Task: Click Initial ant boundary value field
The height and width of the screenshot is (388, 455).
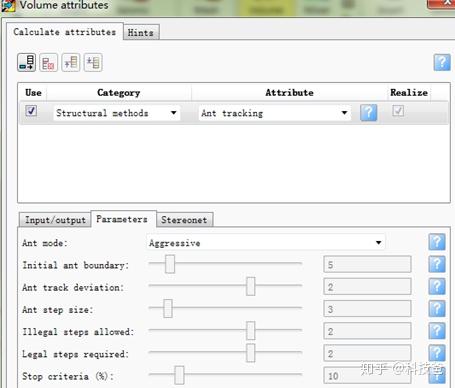Action: 367,265
